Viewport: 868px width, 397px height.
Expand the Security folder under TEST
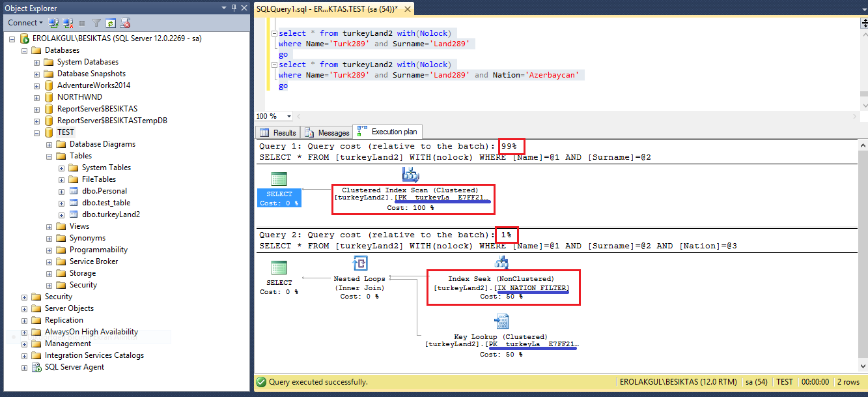[49, 285]
